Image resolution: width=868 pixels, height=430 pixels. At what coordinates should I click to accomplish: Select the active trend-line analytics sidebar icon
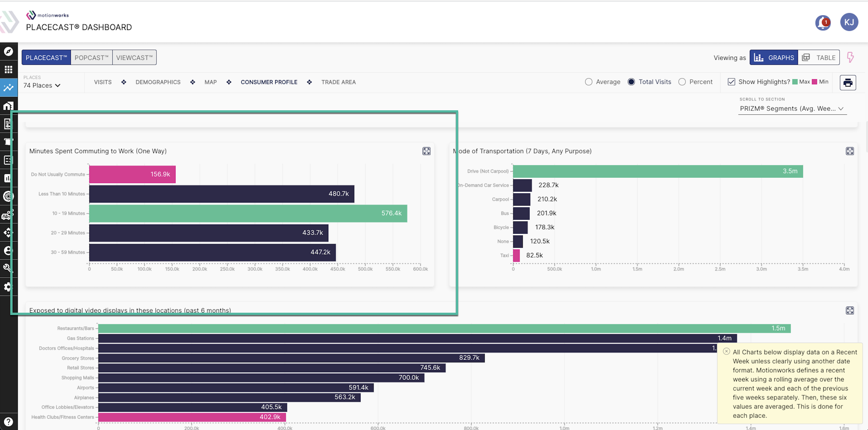pyautogui.click(x=9, y=88)
